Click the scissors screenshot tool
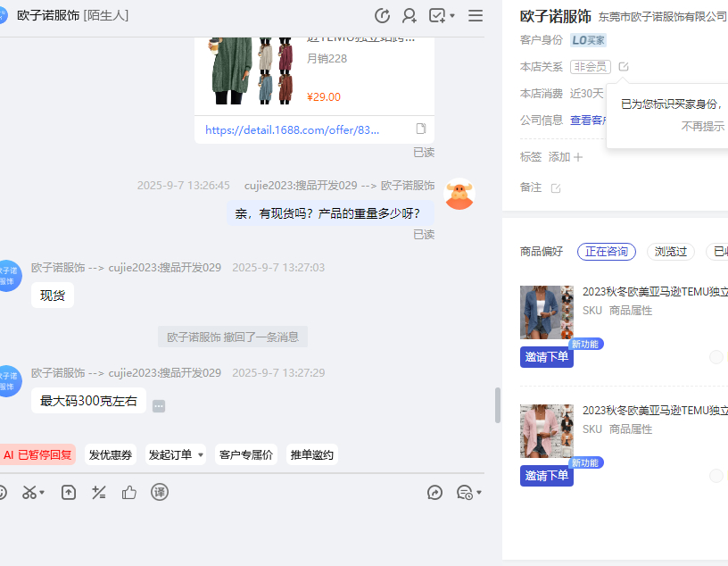 pyautogui.click(x=29, y=492)
